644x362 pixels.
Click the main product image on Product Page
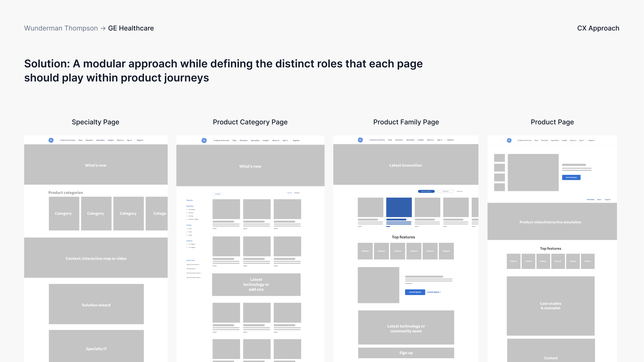533,173
